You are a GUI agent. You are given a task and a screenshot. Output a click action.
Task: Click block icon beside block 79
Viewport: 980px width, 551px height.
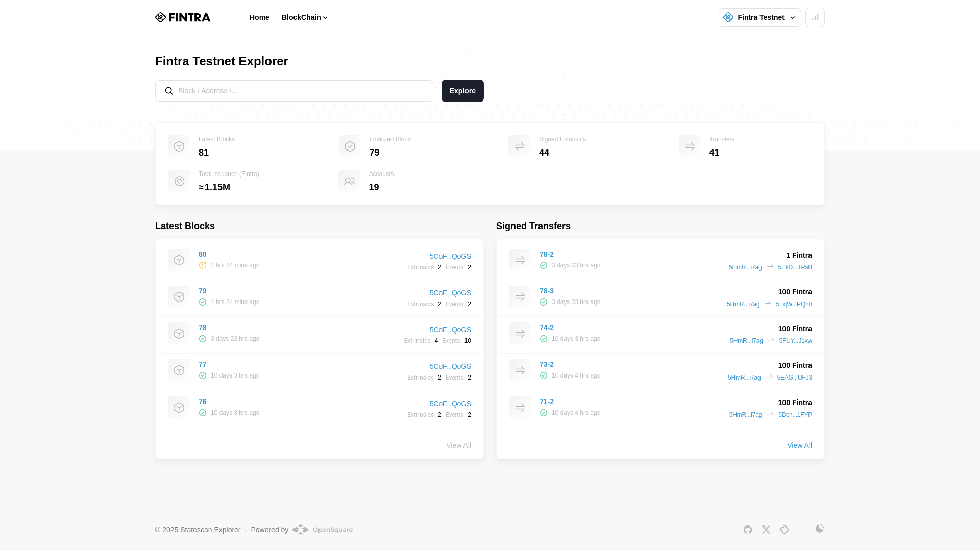pyautogui.click(x=179, y=297)
